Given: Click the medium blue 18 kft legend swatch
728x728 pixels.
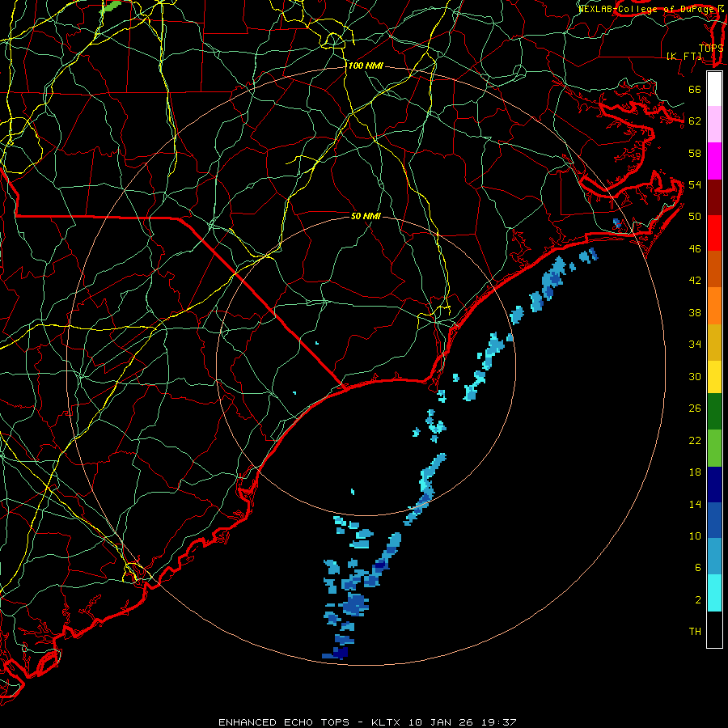Looking at the screenshot, I should [x=714, y=520].
